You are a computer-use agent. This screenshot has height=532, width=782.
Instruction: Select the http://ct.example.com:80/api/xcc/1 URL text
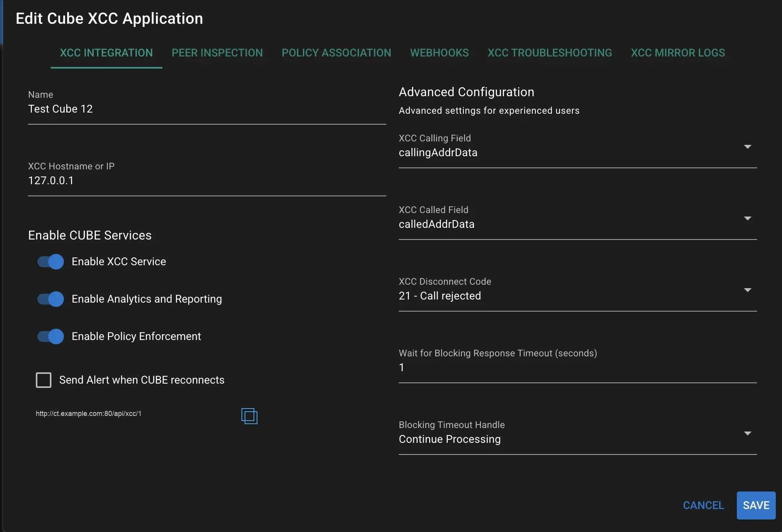(88, 414)
